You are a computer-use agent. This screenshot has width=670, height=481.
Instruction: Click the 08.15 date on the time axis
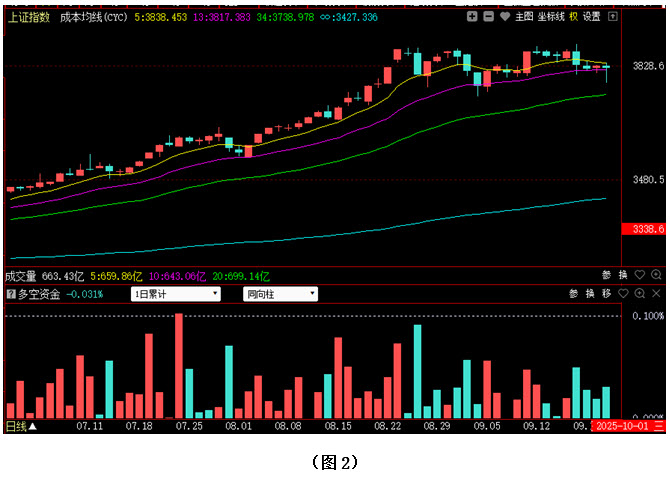[x=338, y=426]
